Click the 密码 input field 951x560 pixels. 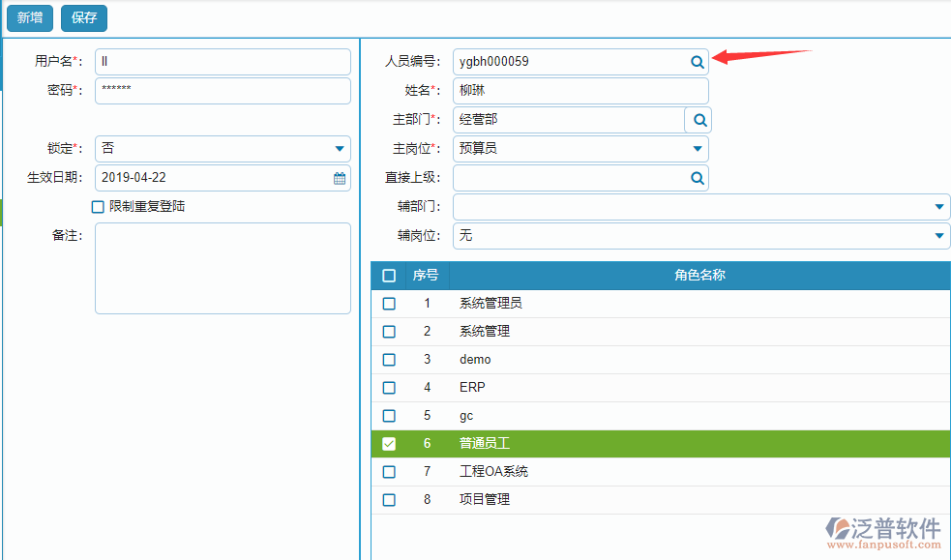223,90
